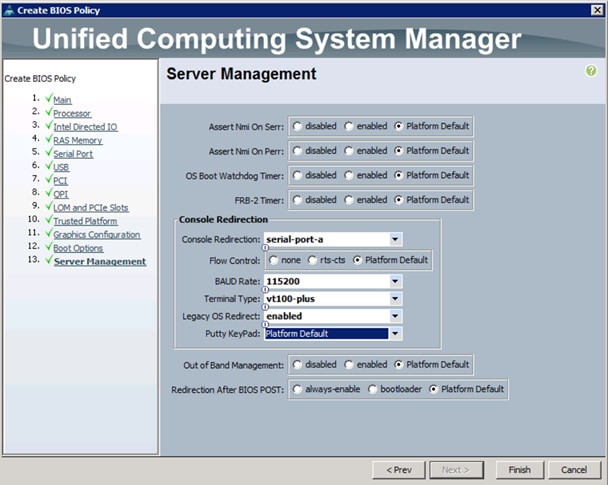608x485 pixels.
Task: Go to the Main step
Action: click(62, 100)
